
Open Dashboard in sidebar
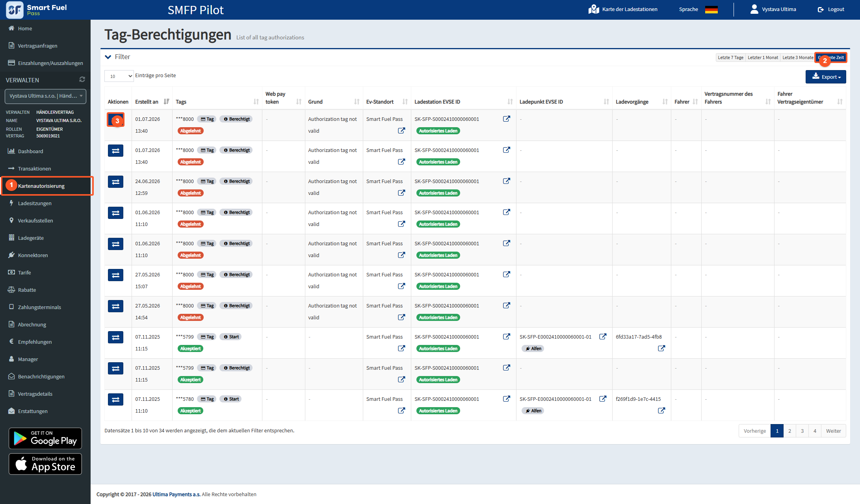coord(45,151)
